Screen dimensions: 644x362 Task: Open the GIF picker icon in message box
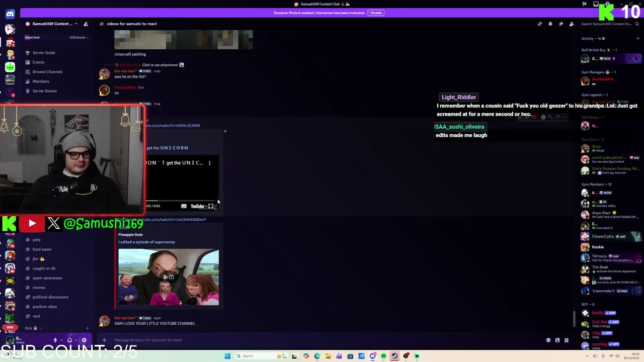(x=557, y=340)
